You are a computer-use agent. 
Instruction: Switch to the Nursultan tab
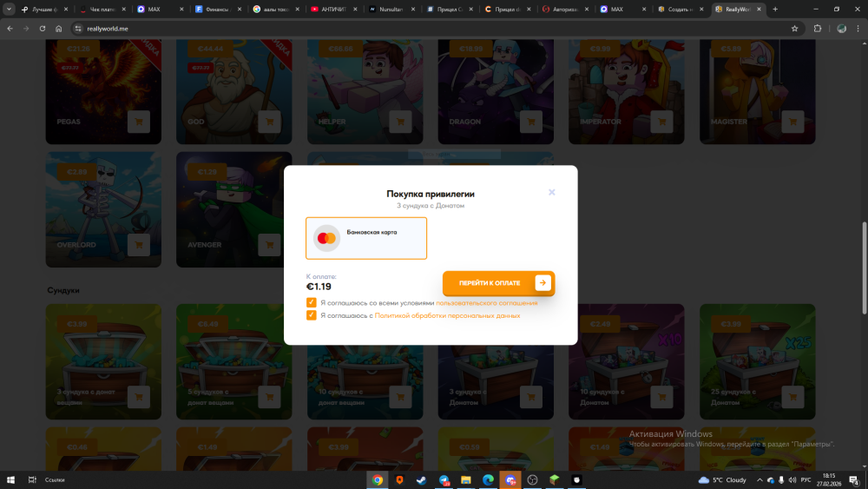(x=391, y=10)
